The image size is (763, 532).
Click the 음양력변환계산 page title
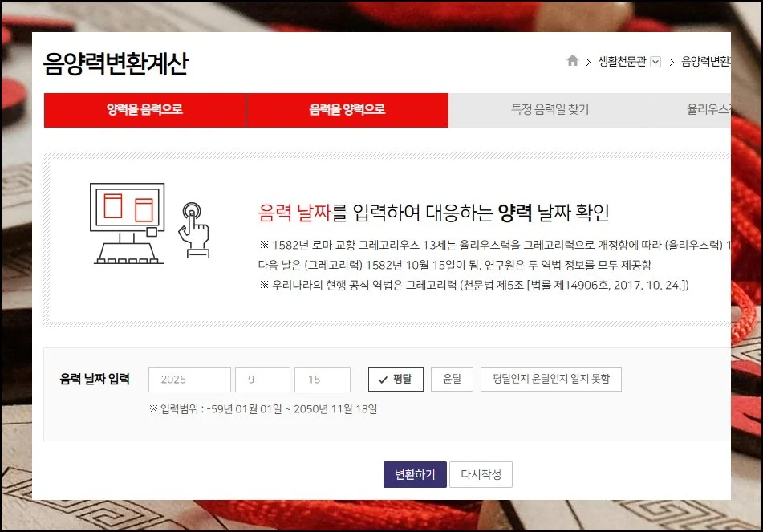(116, 64)
